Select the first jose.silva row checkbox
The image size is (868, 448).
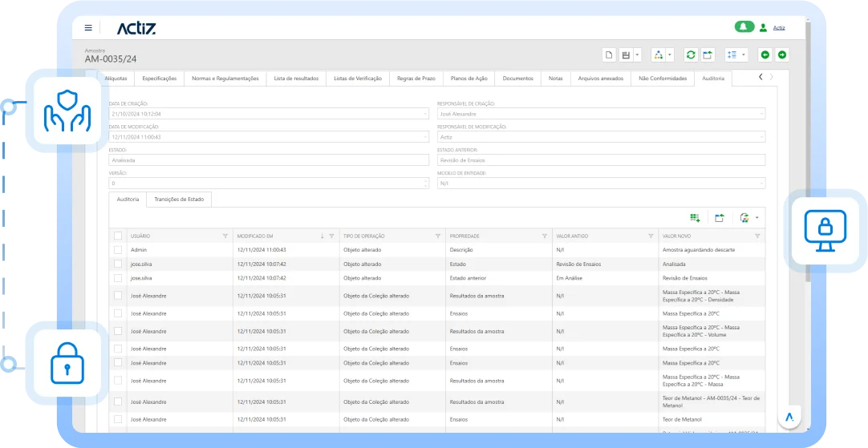(x=118, y=264)
